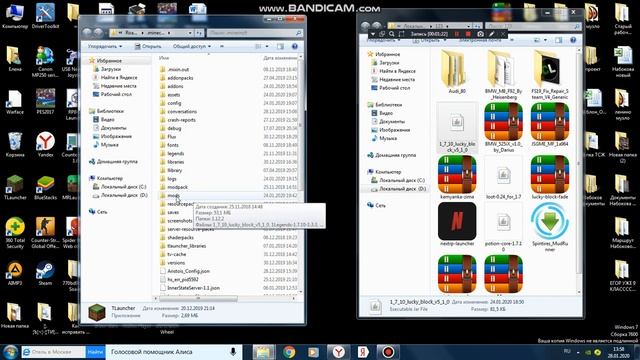Click the search field in left window

pyautogui.click(x=255, y=33)
